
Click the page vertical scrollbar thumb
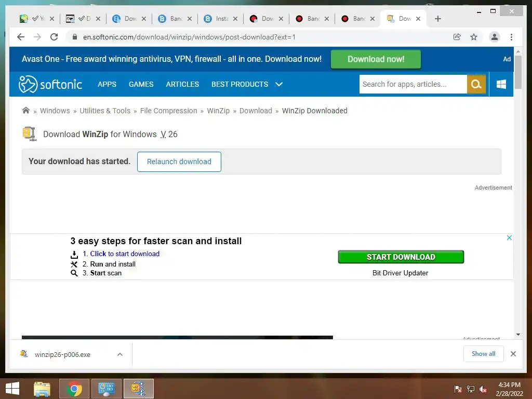coord(518,72)
